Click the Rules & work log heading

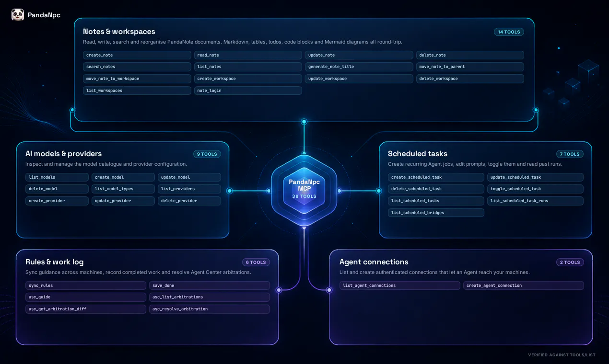tap(54, 262)
